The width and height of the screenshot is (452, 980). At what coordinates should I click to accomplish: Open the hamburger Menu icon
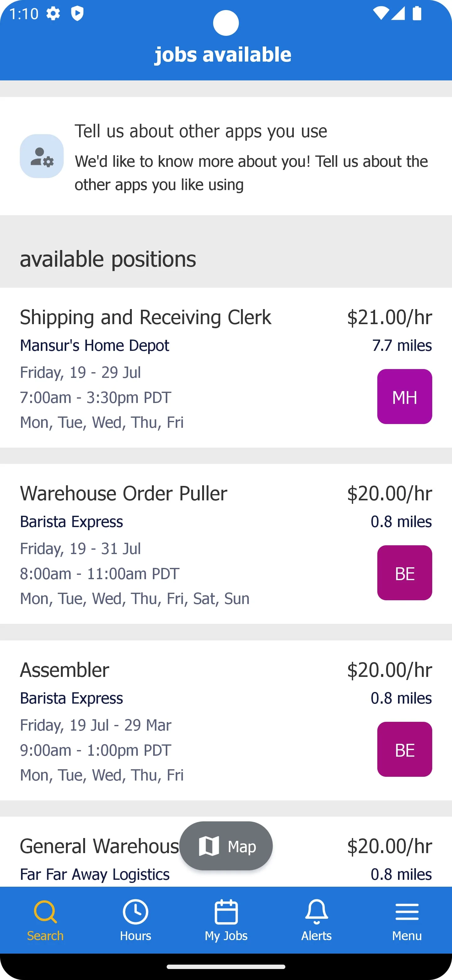[407, 912]
